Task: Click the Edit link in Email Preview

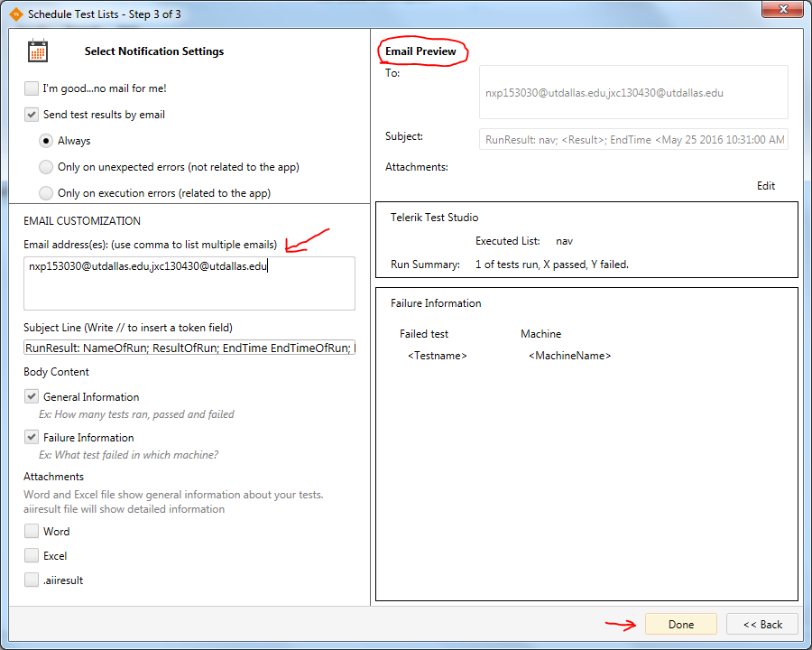Action: (x=765, y=186)
